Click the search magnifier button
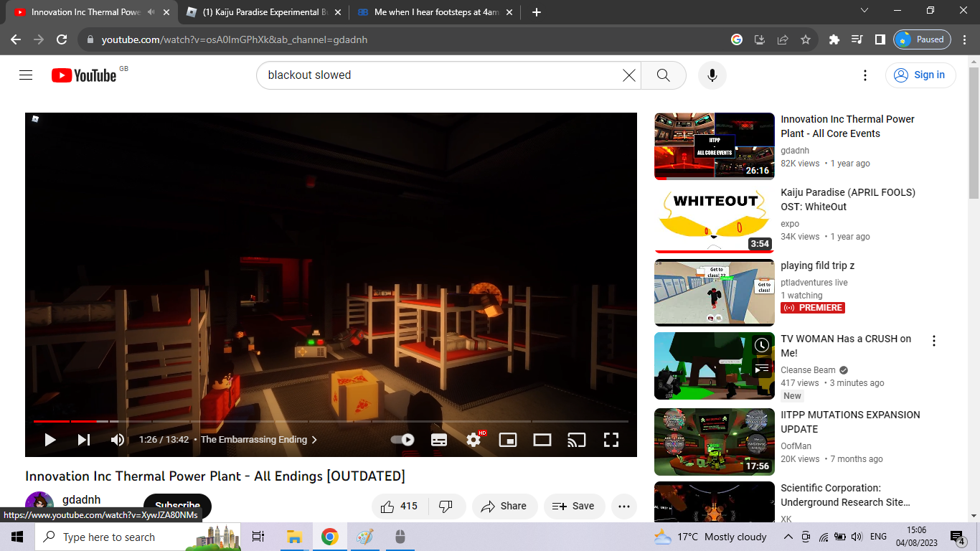Screen dimensions: 980x551 (x=663, y=75)
